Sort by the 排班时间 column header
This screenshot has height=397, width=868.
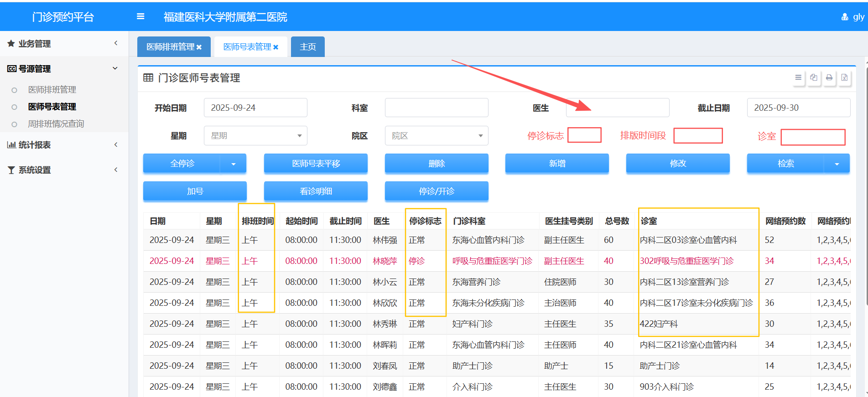coord(258,221)
